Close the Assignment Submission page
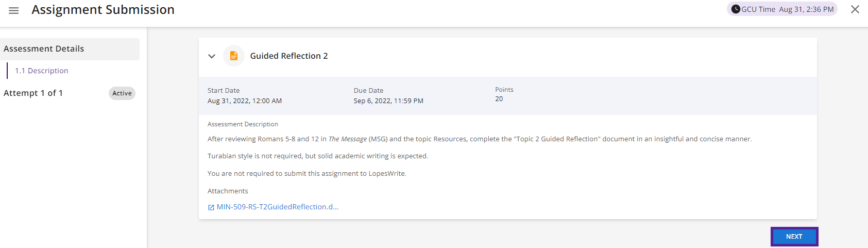The image size is (868, 248). (x=855, y=9)
